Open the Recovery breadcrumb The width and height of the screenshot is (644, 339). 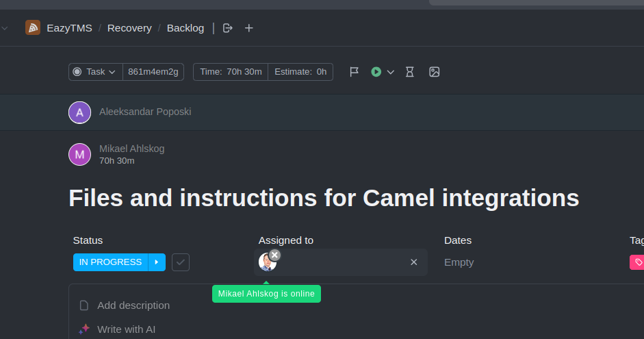(x=129, y=28)
